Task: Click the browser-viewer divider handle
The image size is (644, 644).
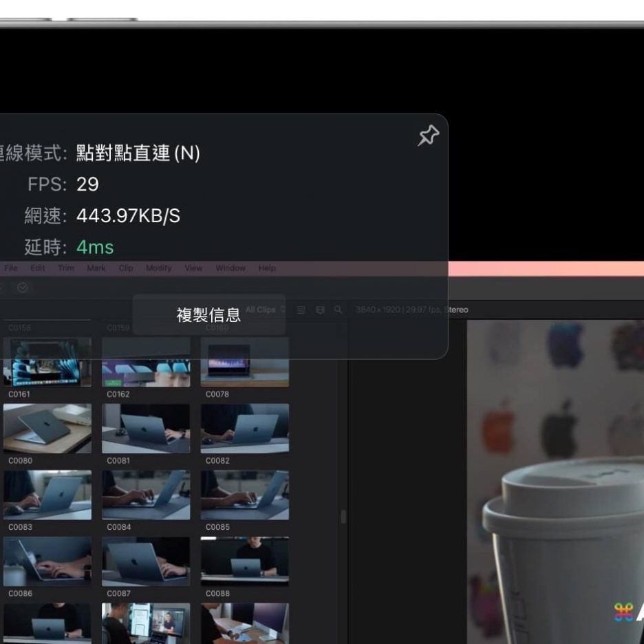Action: click(x=343, y=516)
